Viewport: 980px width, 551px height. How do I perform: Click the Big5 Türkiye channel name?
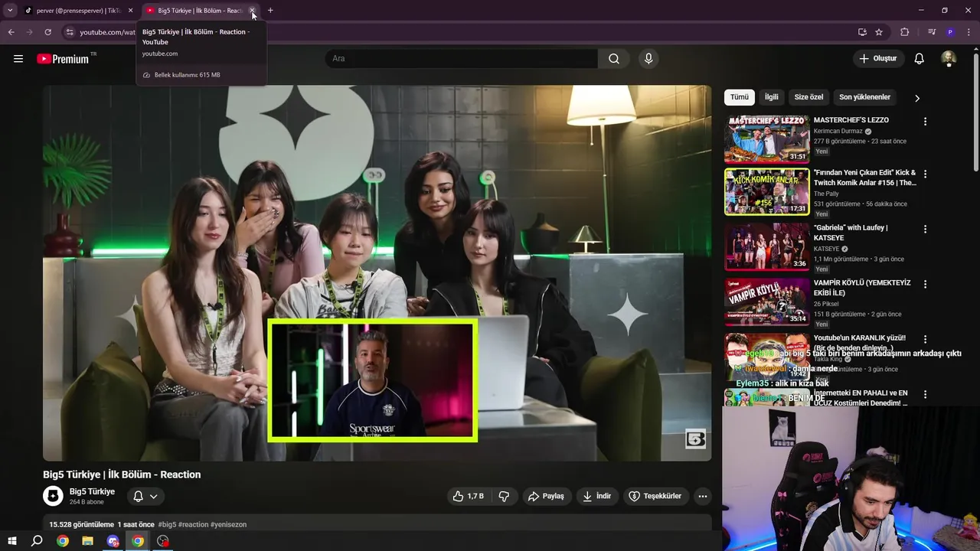(x=92, y=492)
